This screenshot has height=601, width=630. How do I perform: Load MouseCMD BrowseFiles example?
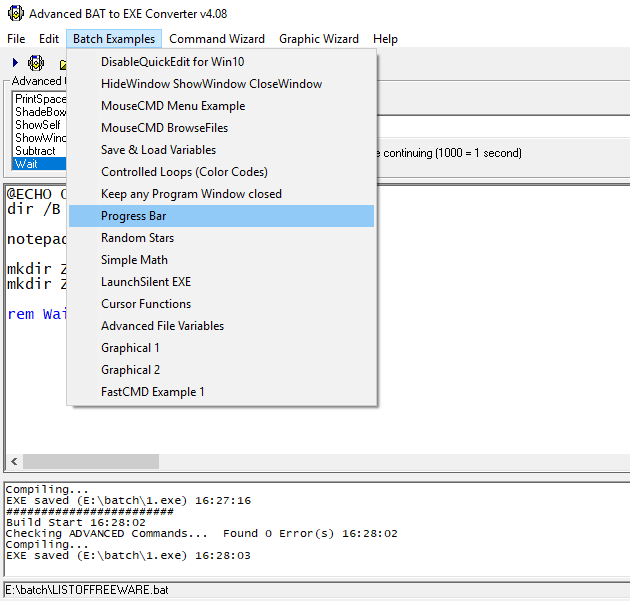(221, 128)
